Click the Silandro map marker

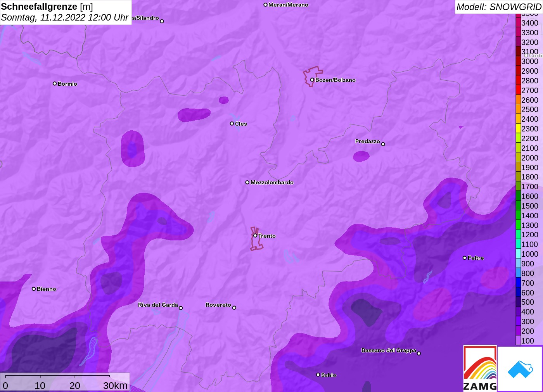tap(162, 21)
